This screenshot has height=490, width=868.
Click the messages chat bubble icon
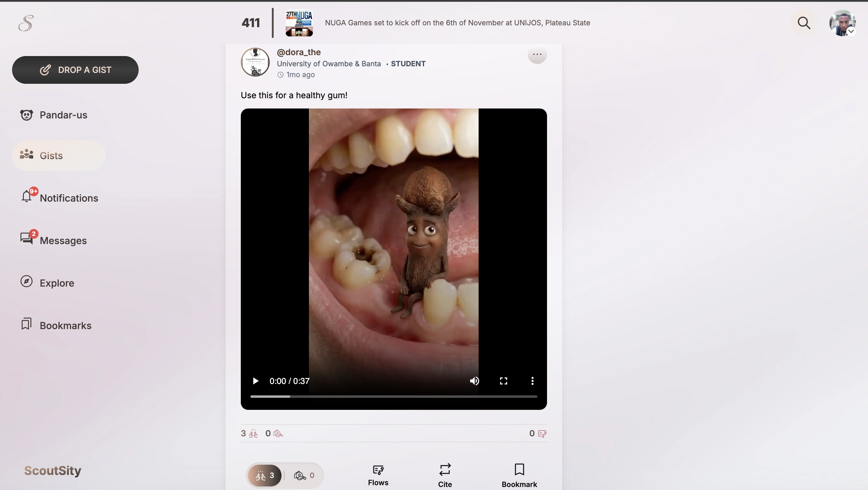[x=26, y=239]
